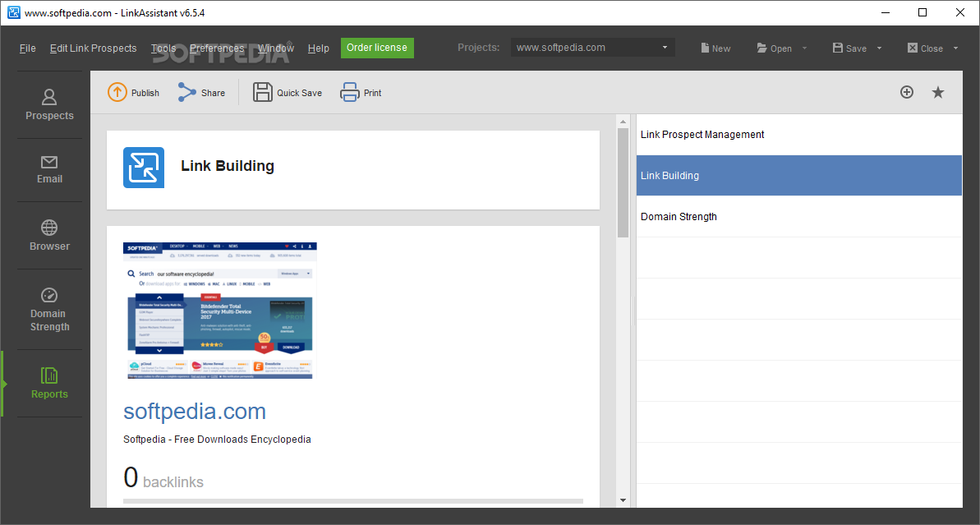Expand the Open button dropdown arrow
Image resolution: width=980 pixels, height=525 pixels.
point(804,48)
